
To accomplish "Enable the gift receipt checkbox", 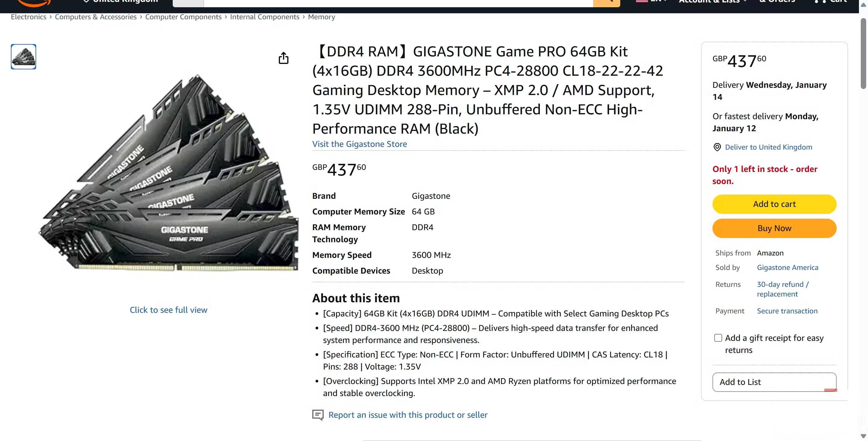I will [717, 338].
